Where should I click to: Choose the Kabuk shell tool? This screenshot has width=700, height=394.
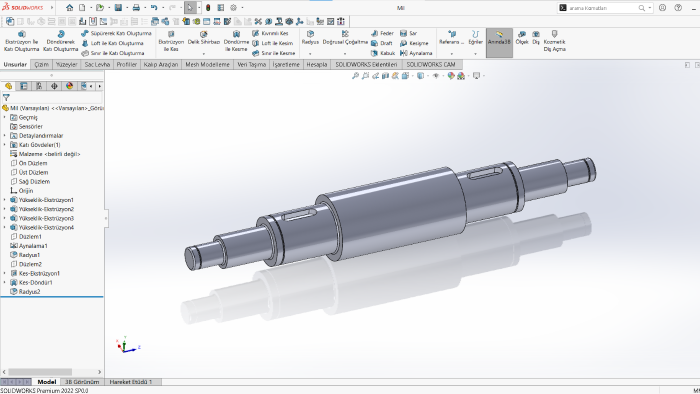(x=383, y=53)
